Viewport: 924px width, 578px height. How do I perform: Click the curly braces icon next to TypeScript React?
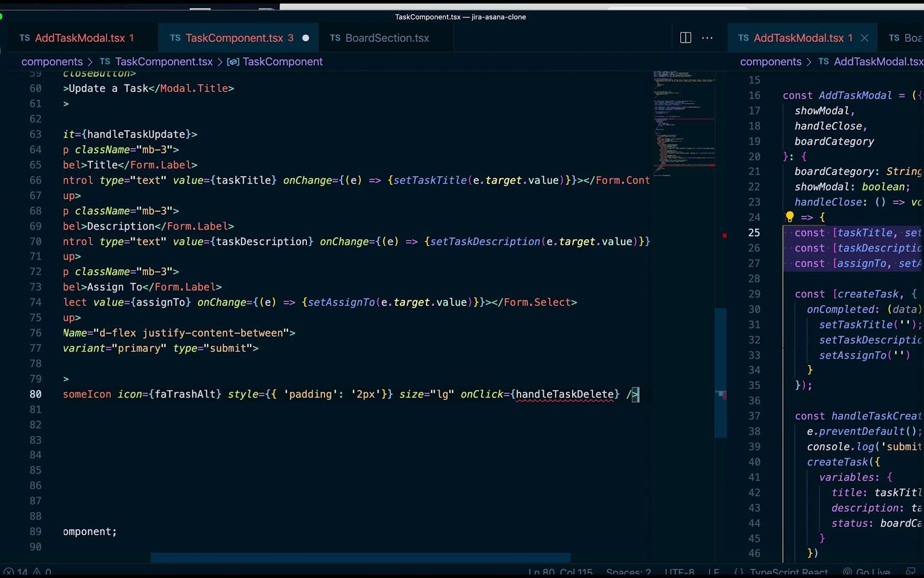click(740, 572)
